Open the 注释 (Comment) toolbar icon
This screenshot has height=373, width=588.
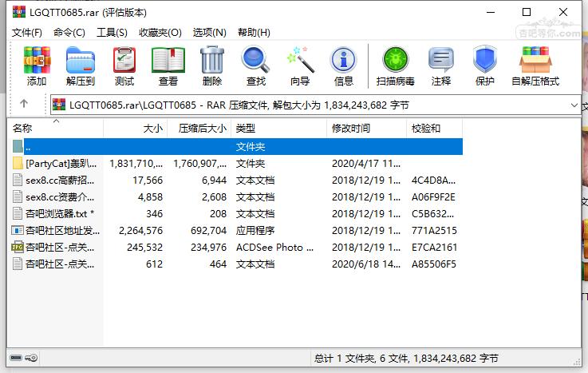pos(441,60)
